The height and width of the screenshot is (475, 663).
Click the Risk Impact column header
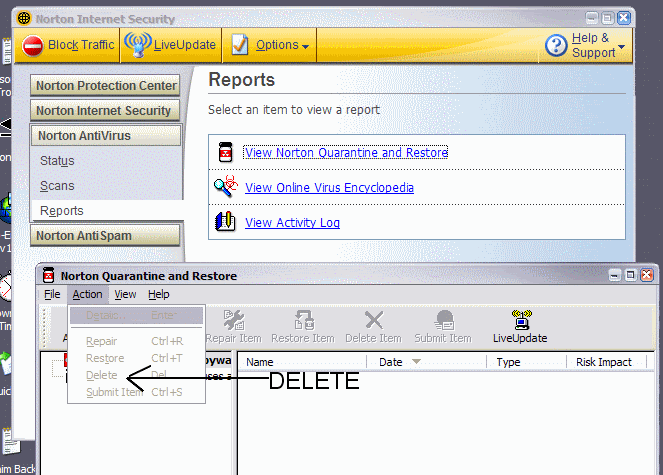(606, 362)
